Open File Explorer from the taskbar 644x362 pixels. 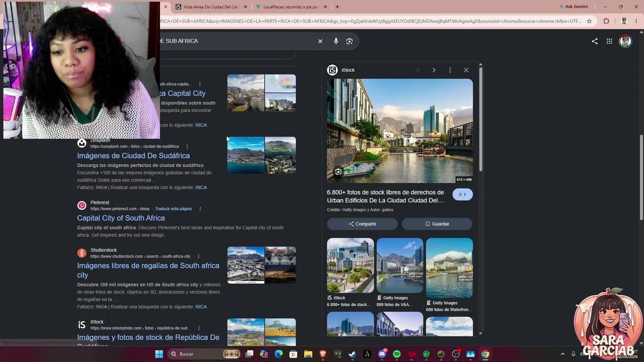click(308, 354)
